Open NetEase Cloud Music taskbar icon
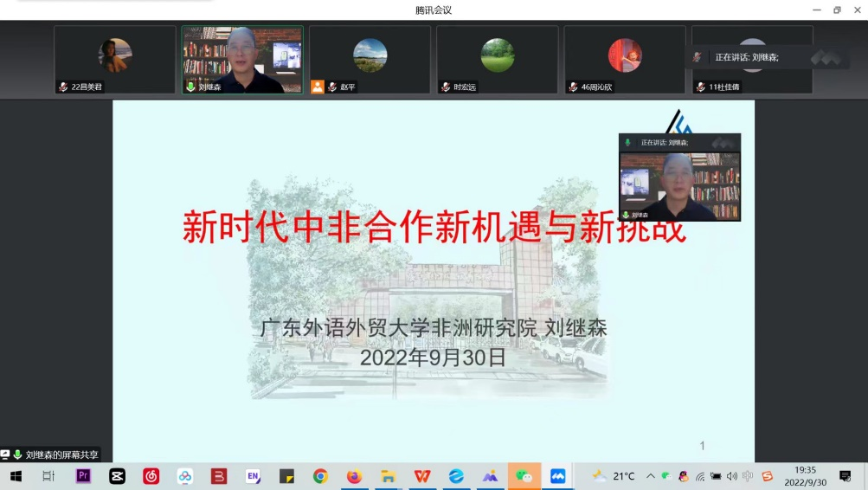Screen dimensions: 868x490 click(x=151, y=475)
